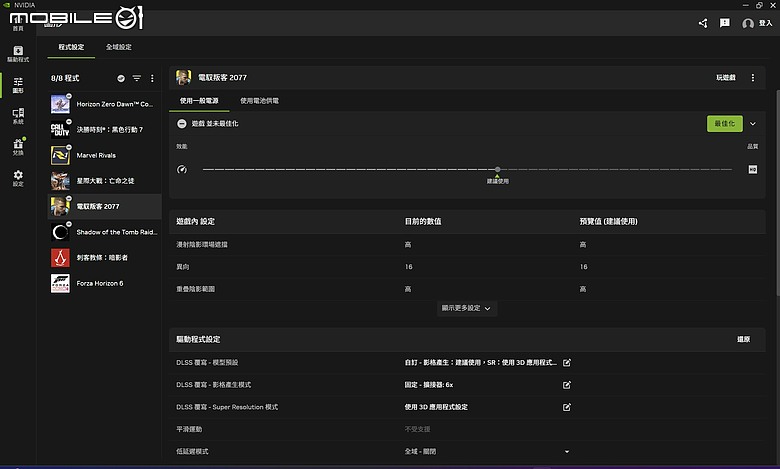This screenshot has width=780, height=469.
Task: Open the 低延遲模式 dropdown arrow
Action: (567, 452)
